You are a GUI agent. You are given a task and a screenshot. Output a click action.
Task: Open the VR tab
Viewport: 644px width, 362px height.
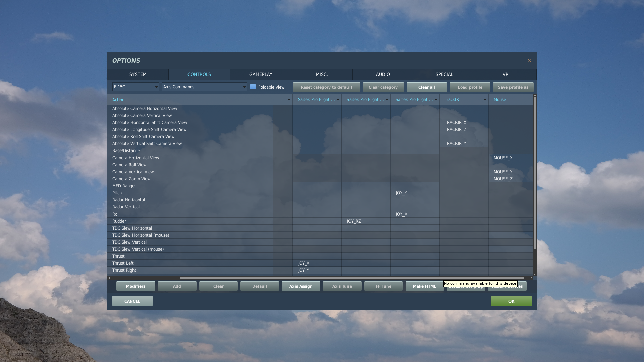[506, 74]
